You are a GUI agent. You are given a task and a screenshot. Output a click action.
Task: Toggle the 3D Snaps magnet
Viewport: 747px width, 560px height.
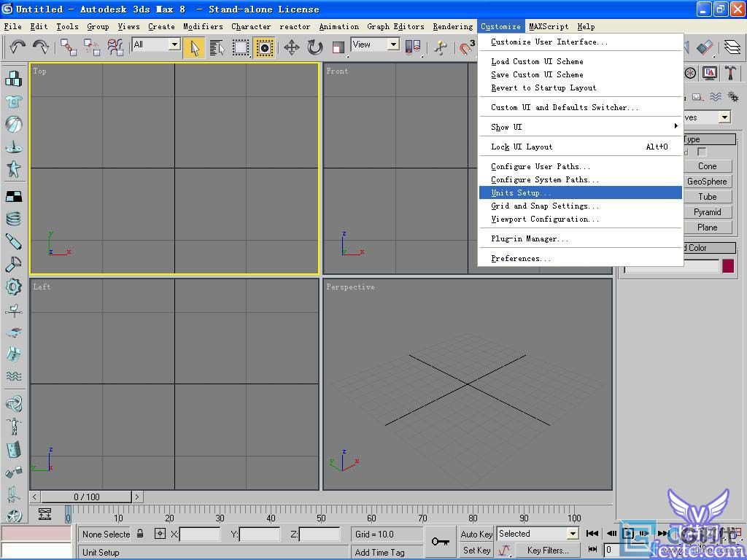[467, 47]
